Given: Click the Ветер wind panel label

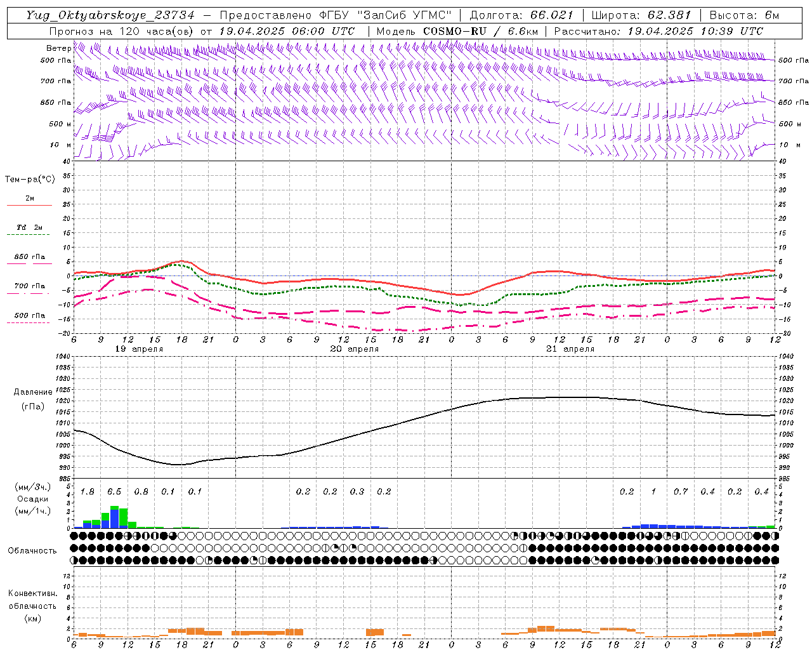Looking at the screenshot, I should (58, 48).
